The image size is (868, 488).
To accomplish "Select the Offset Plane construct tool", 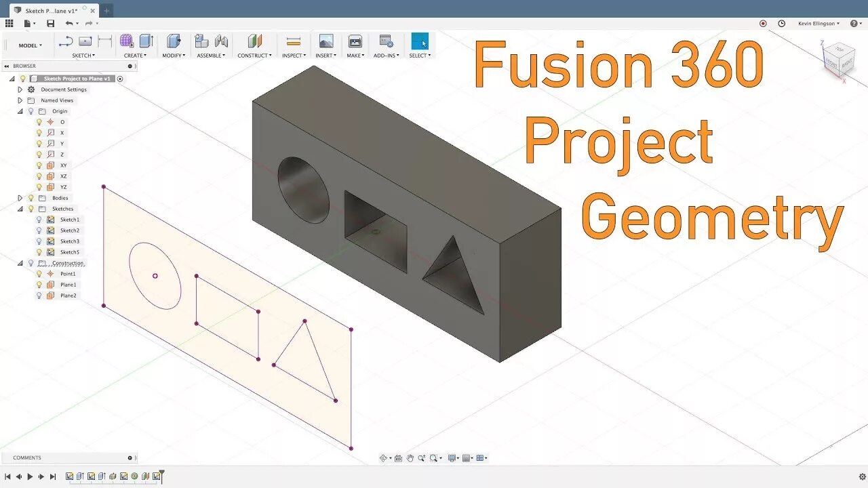I will pos(254,41).
